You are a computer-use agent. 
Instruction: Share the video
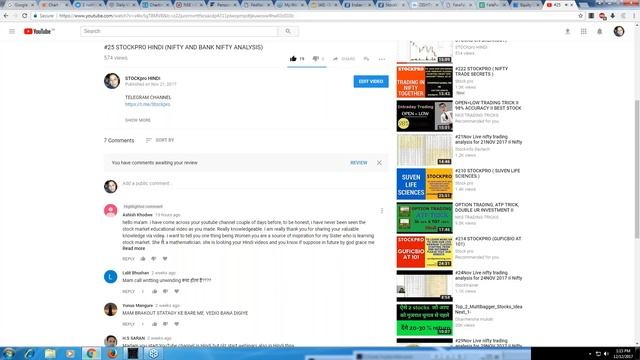click(x=344, y=59)
